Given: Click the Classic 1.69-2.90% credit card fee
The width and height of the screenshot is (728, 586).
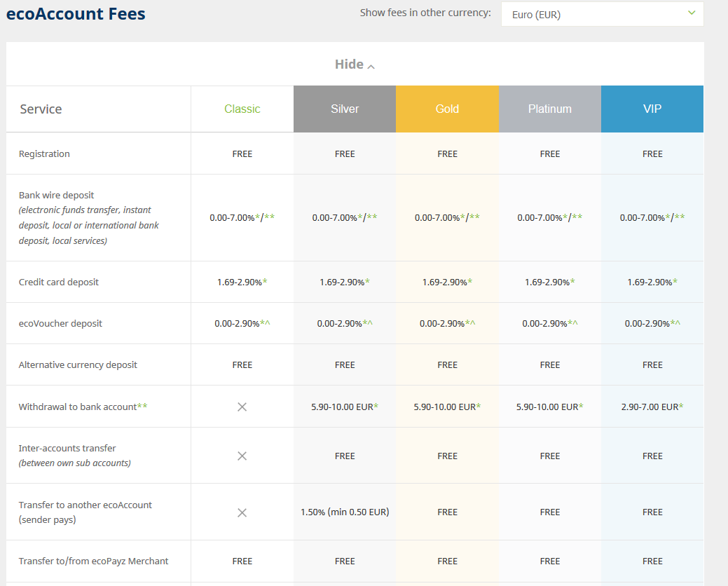Looking at the screenshot, I should click(x=242, y=282).
